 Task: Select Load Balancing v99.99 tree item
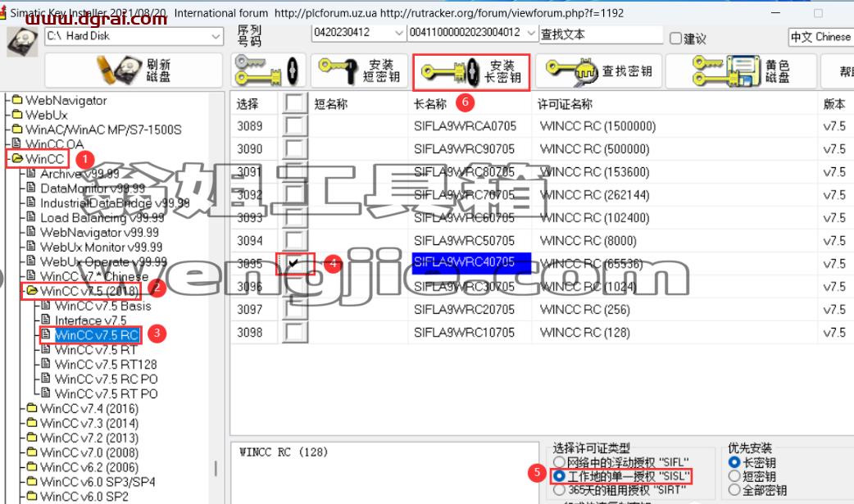click(102, 218)
